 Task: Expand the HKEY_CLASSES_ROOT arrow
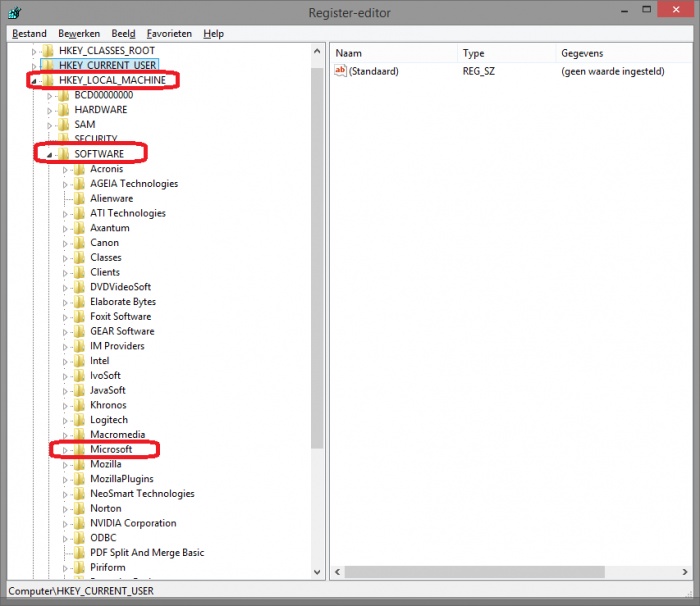point(34,52)
